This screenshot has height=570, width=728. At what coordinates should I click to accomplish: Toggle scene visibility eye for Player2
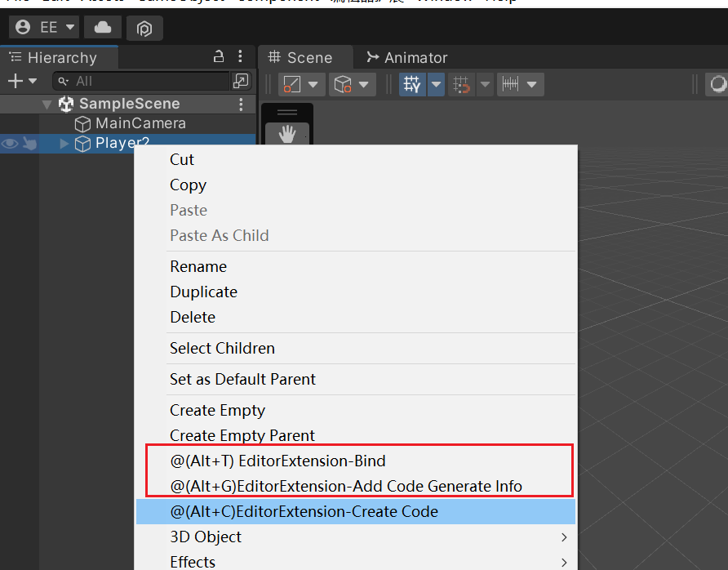click(x=10, y=144)
